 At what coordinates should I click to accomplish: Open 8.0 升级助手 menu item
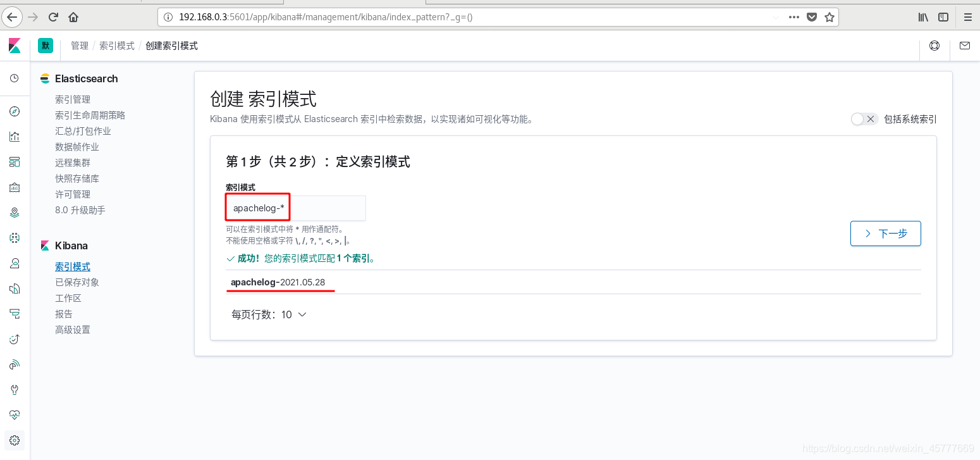tap(80, 210)
